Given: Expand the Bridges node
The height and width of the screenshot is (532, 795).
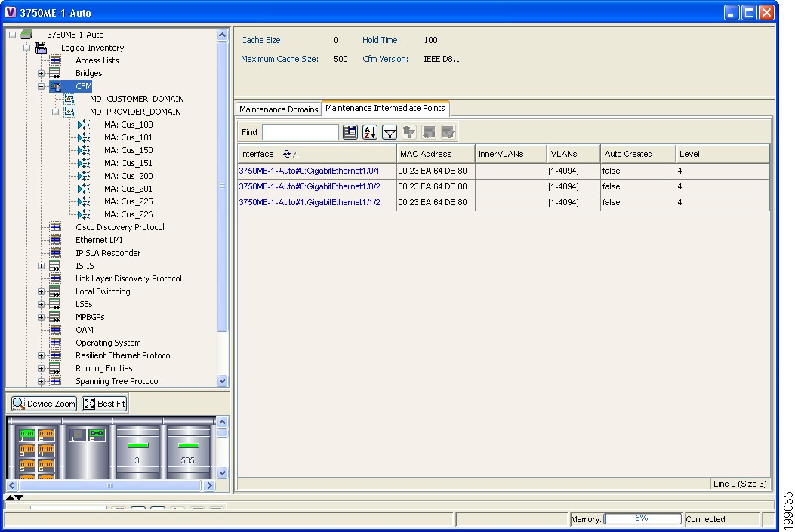Looking at the screenshot, I should click(x=41, y=73).
